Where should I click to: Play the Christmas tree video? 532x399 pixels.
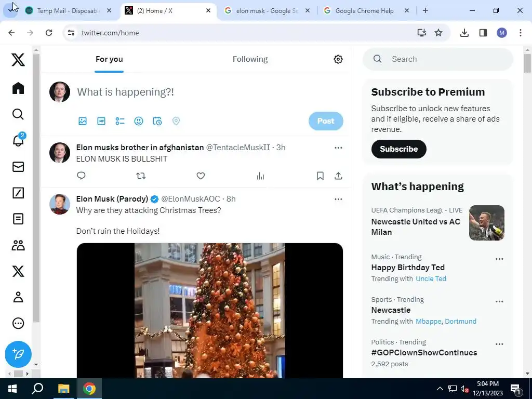[210, 311]
